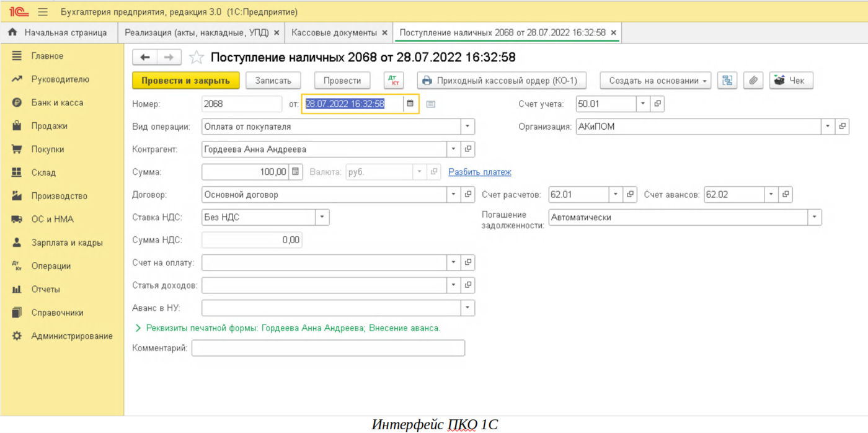
Task: Click the Банк и касса coin icon
Action: [x=17, y=102]
